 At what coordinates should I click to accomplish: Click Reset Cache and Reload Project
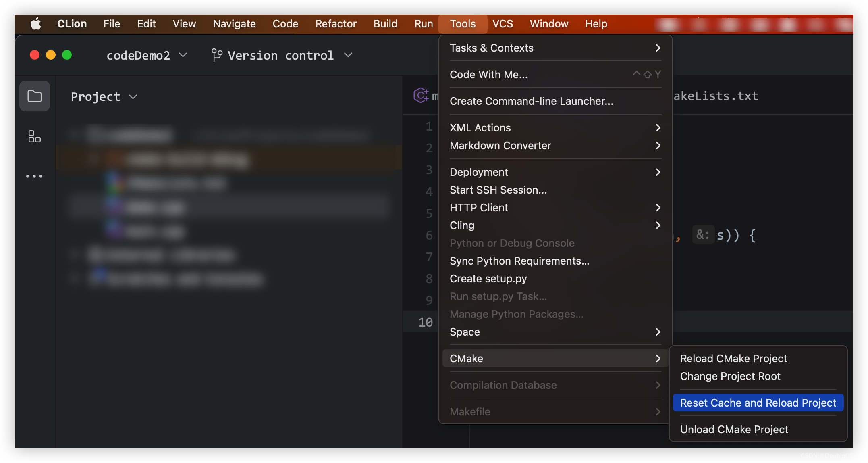(758, 403)
